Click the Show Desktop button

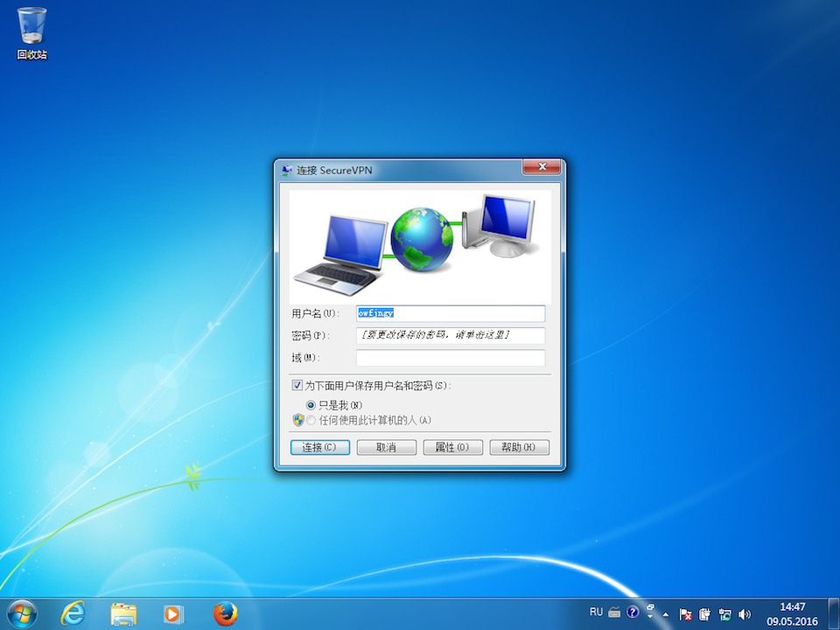point(834,614)
